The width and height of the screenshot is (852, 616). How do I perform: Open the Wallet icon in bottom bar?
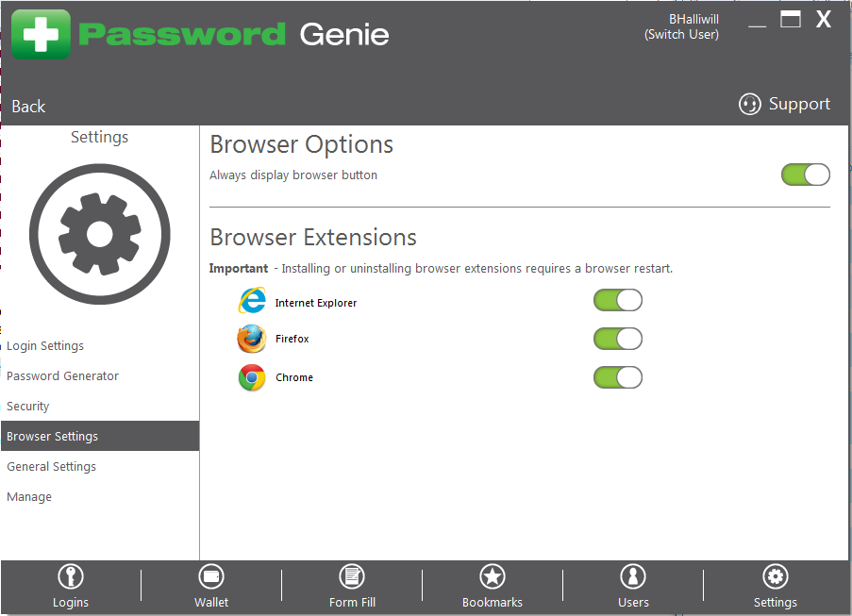click(x=211, y=576)
